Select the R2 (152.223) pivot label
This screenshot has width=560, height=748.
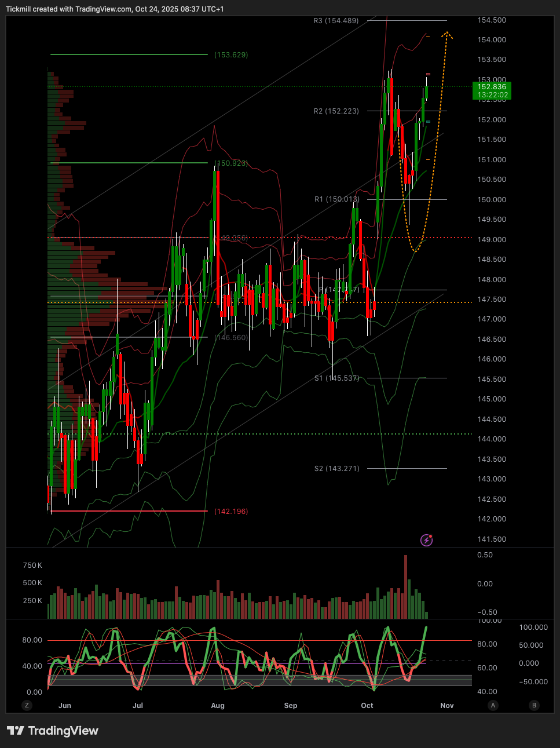[336, 111]
